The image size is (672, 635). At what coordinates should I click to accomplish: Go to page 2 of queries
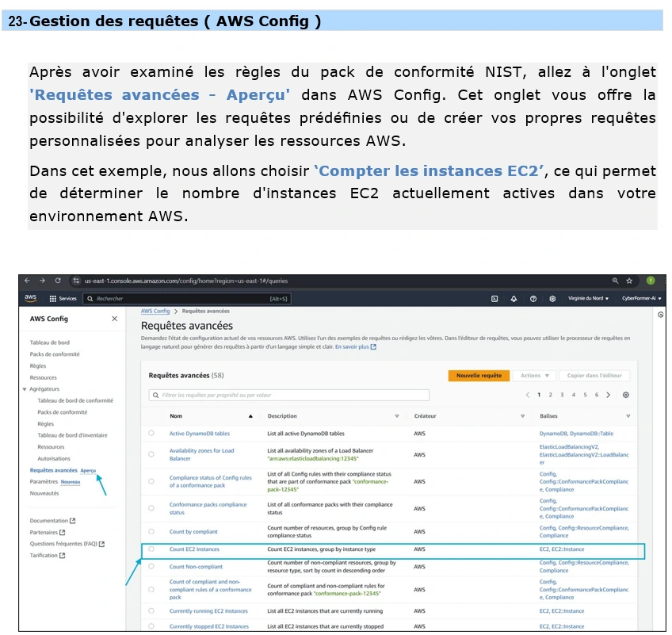click(x=550, y=395)
